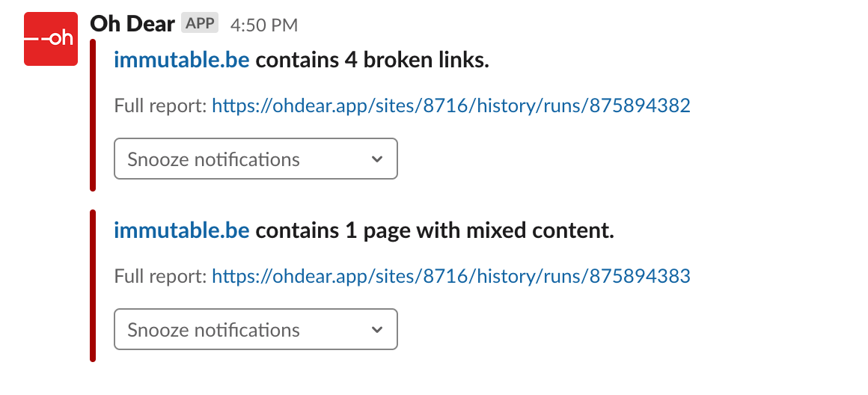Open full report link ending in 875894382

(x=451, y=105)
